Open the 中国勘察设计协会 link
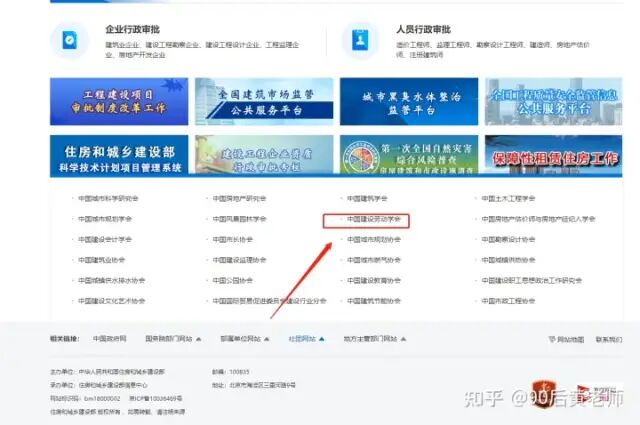 508,239
